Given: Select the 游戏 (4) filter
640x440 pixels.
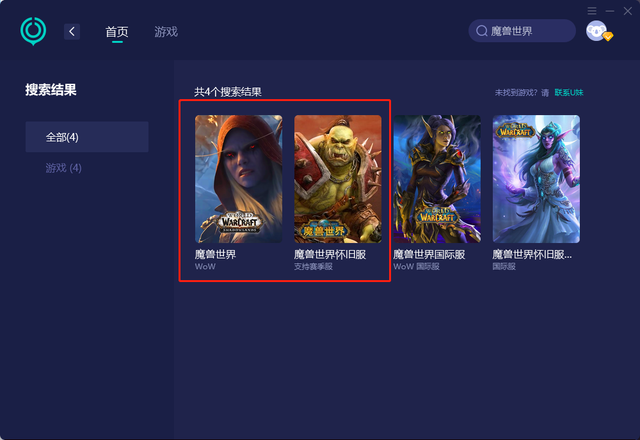Looking at the screenshot, I should pos(63,168).
